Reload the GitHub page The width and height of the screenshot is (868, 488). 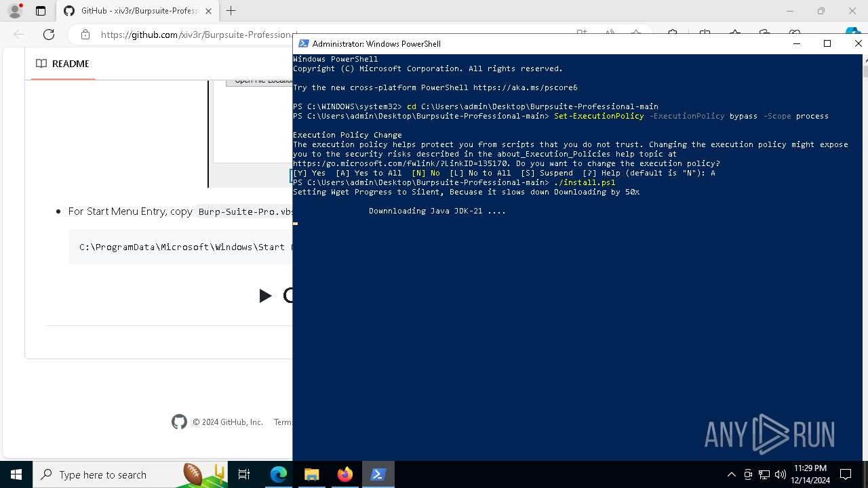(49, 34)
